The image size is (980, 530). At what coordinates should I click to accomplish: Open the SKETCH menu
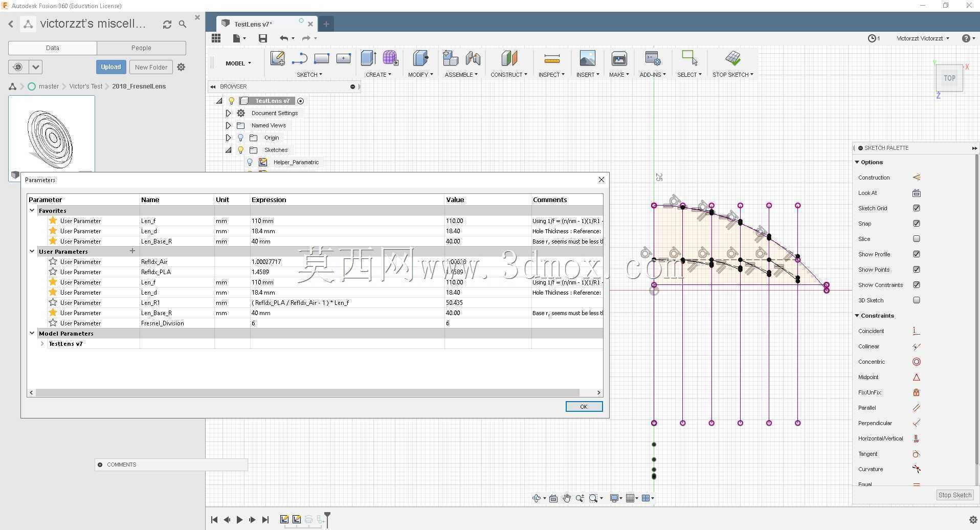click(309, 75)
